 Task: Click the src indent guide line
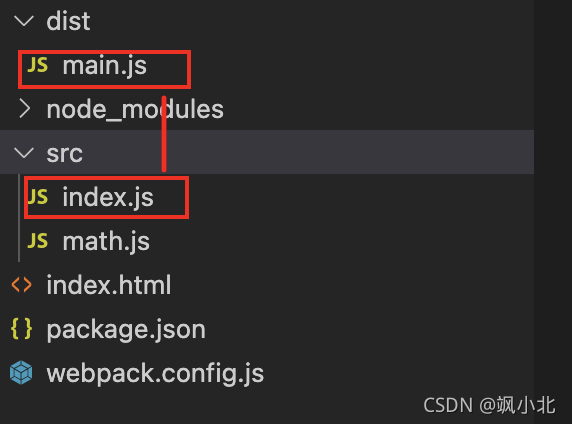[x=19, y=218]
